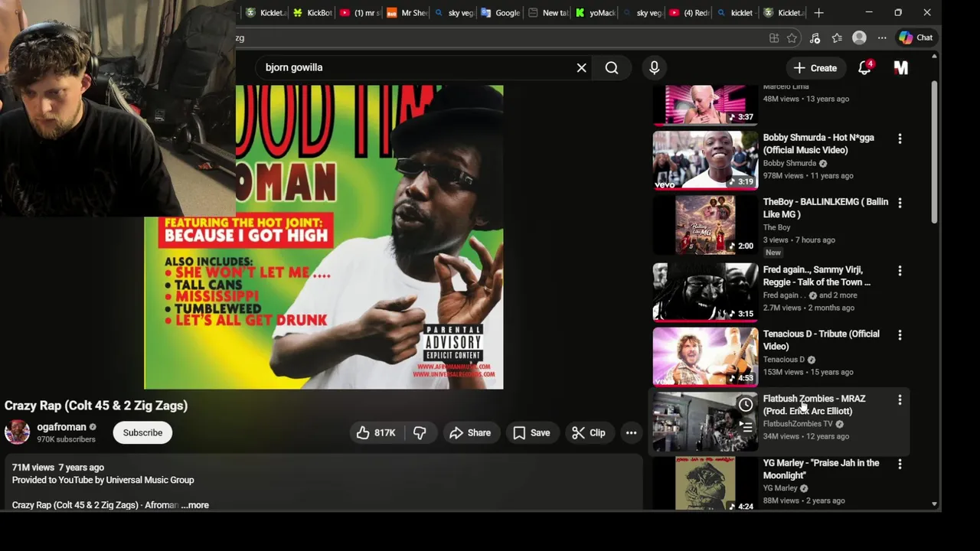Click the scrollbar down arrow
Screen dimensions: 980x551
[934, 505]
